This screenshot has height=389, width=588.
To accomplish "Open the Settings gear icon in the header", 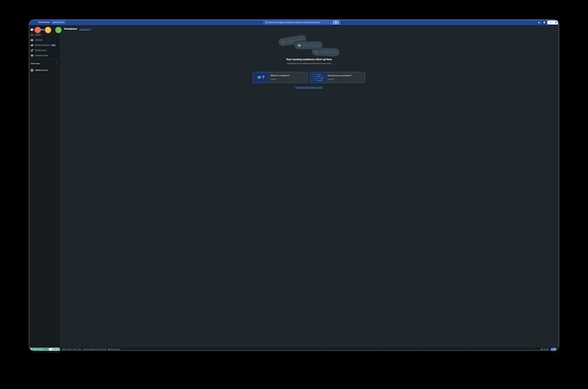I will coord(544,22).
